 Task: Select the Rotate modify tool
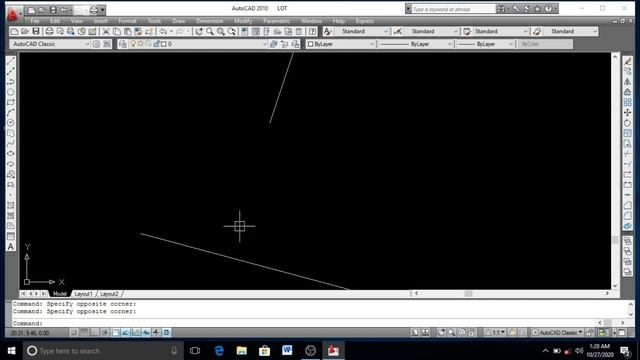tap(627, 122)
